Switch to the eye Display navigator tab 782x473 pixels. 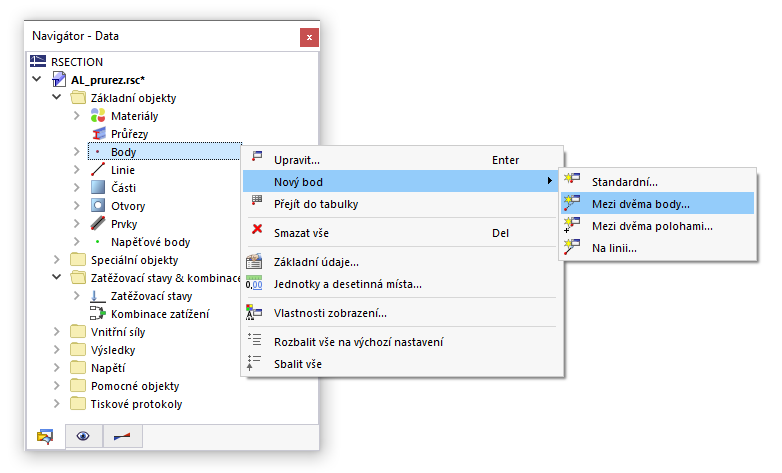pyautogui.click(x=83, y=436)
